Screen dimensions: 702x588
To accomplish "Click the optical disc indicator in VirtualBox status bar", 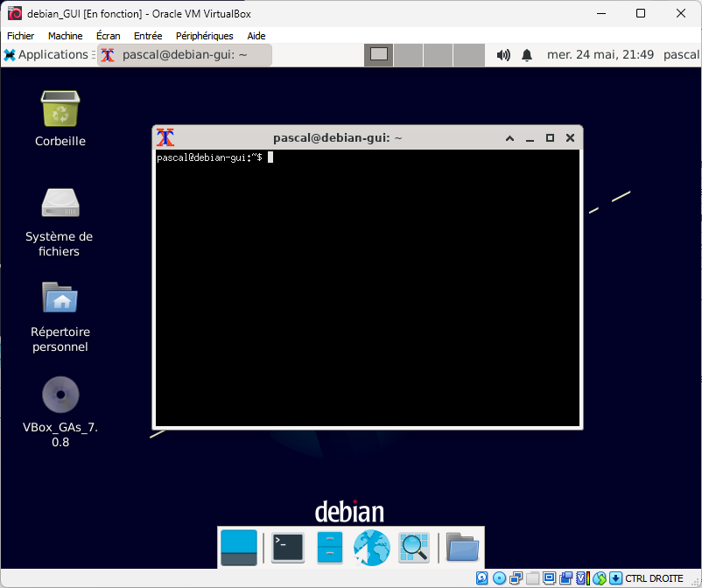I will 499,578.
